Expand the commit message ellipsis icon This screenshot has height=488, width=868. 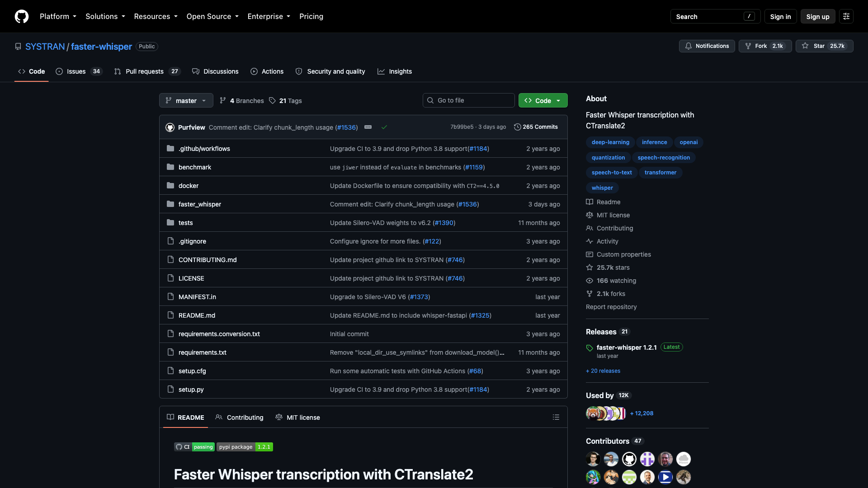tap(368, 127)
